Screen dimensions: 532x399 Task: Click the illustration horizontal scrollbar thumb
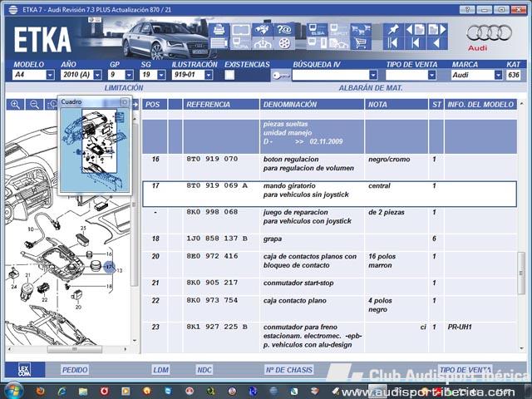(74, 349)
